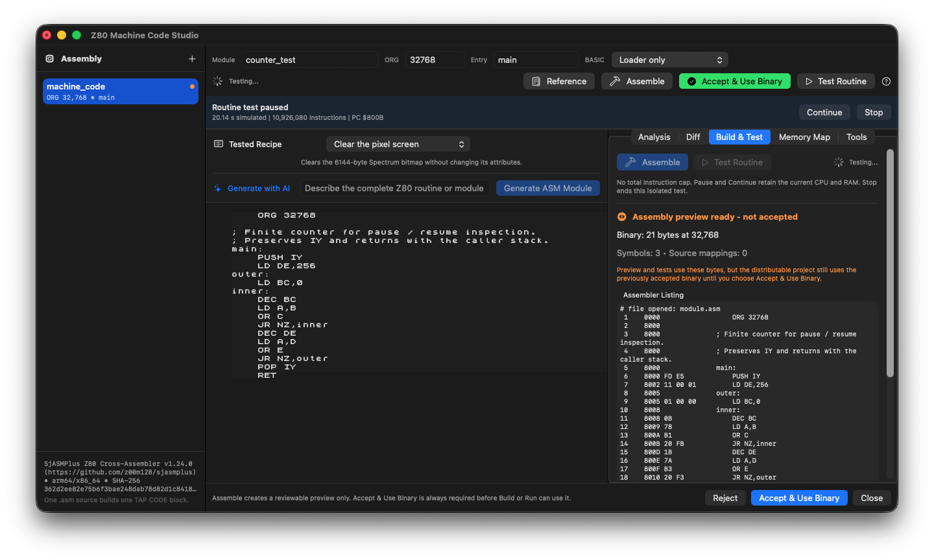The image size is (934, 560).
Task: Click the Assembler Listing heading
Action: click(x=653, y=296)
